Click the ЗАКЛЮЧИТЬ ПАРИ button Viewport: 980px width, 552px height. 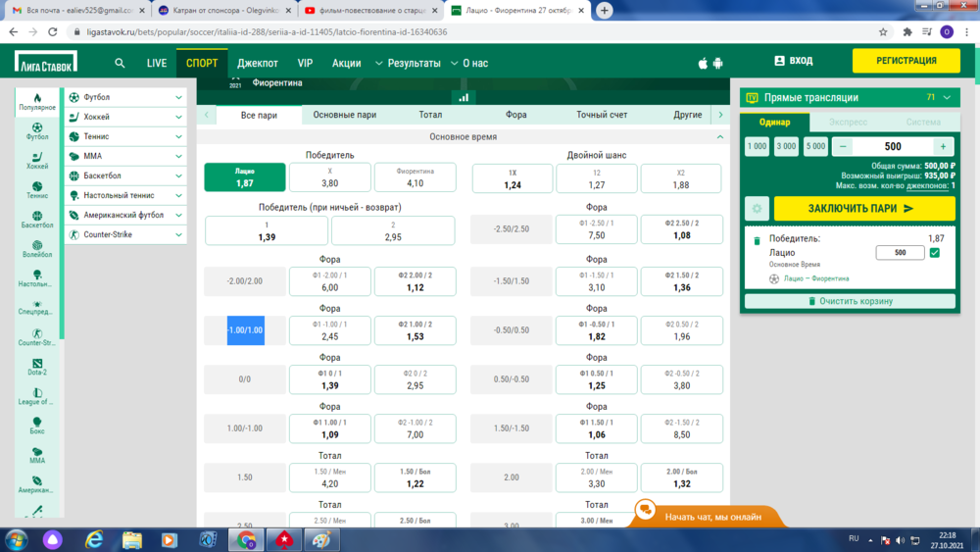864,209
